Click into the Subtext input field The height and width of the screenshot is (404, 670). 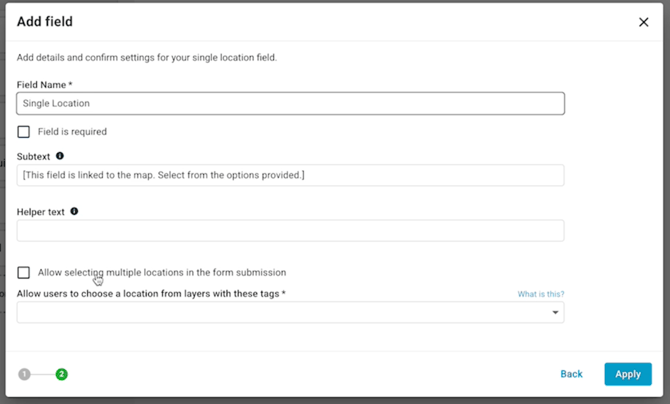click(291, 175)
